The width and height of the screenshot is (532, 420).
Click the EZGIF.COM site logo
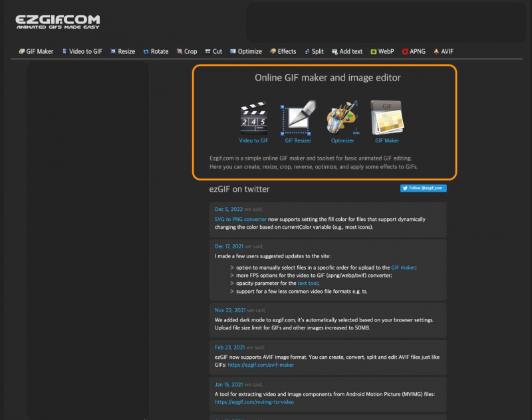tap(58, 22)
